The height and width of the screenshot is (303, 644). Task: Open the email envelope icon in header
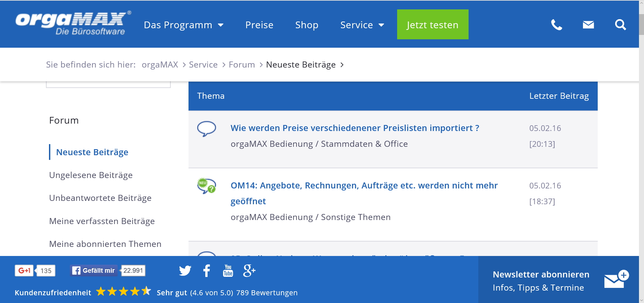[x=588, y=25]
